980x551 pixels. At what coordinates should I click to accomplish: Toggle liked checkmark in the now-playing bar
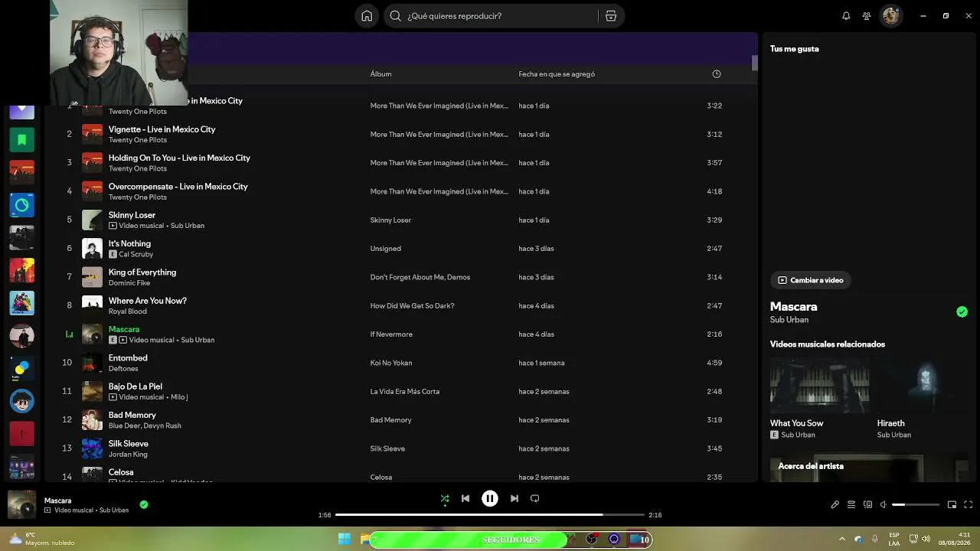pos(144,504)
